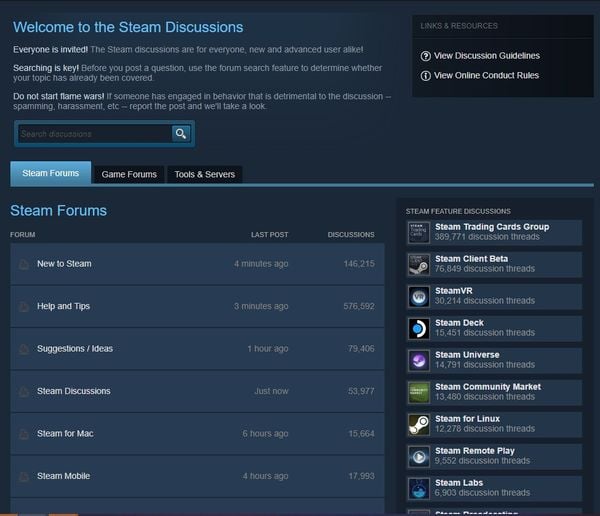Click the forum icon beside Help and Tips
The width and height of the screenshot is (600, 516).
(24, 307)
